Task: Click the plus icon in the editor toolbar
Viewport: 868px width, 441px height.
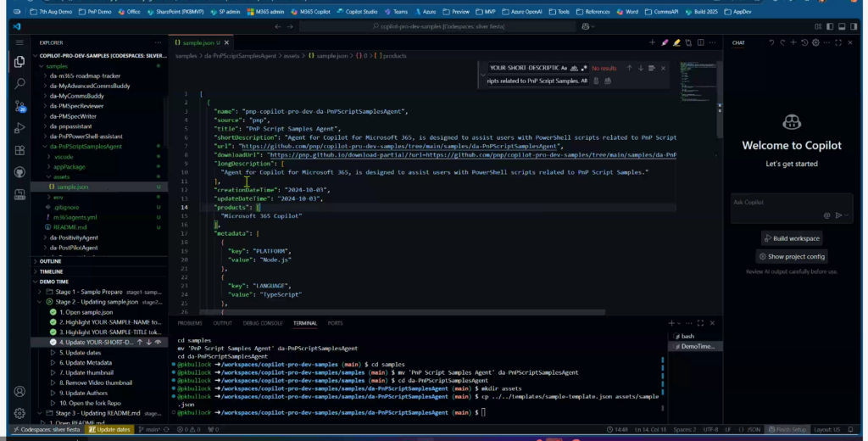Action: [x=652, y=42]
